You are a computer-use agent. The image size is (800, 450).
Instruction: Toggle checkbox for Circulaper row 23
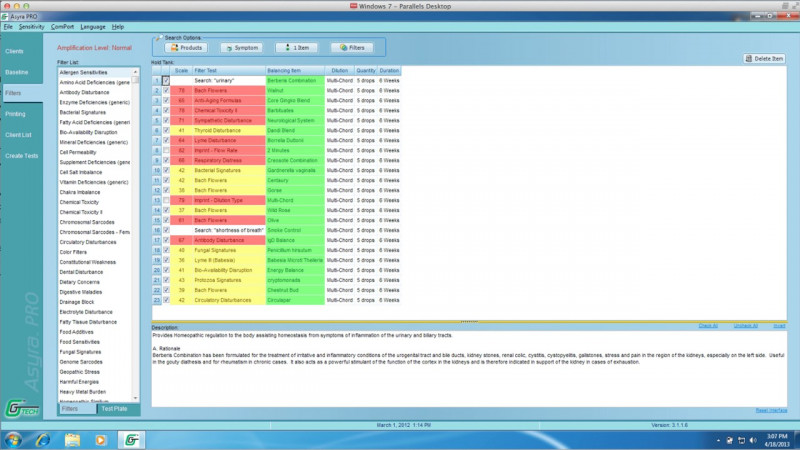pyautogui.click(x=166, y=300)
